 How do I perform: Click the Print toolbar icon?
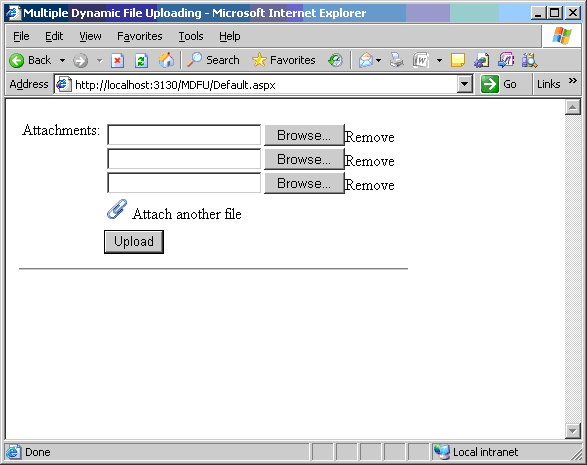pyautogui.click(x=397, y=60)
